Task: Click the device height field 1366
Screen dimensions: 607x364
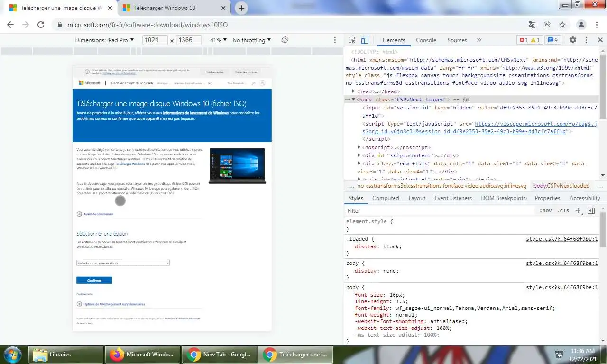Action: tap(189, 40)
